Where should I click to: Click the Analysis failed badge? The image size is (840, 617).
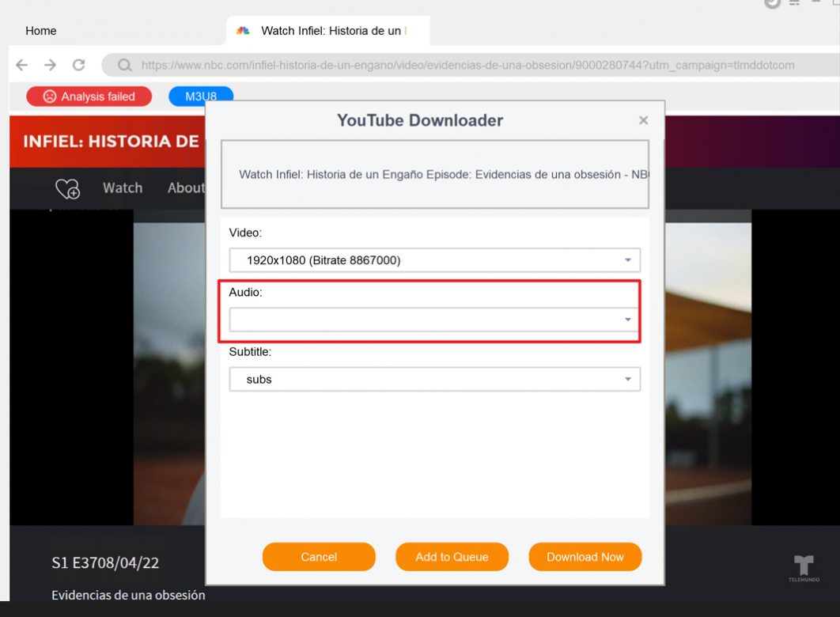point(89,97)
